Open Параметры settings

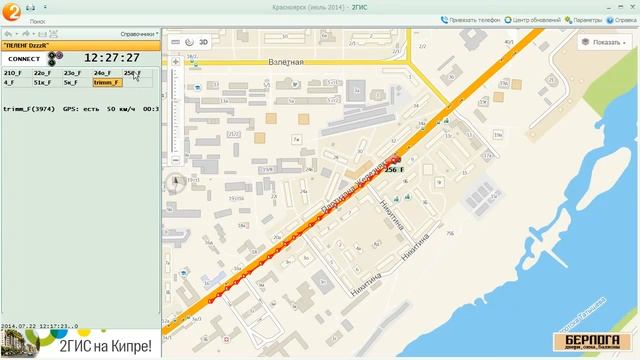click(x=583, y=20)
